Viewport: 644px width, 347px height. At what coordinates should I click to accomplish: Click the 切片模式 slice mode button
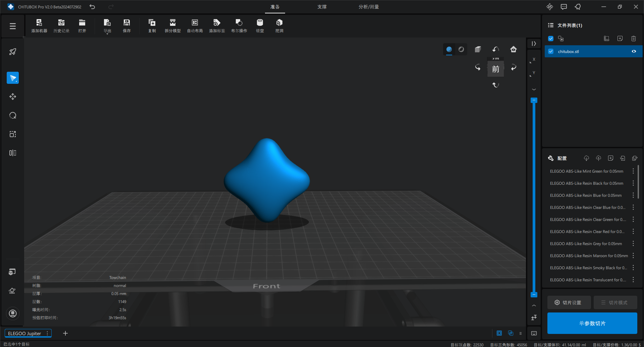(x=615, y=302)
